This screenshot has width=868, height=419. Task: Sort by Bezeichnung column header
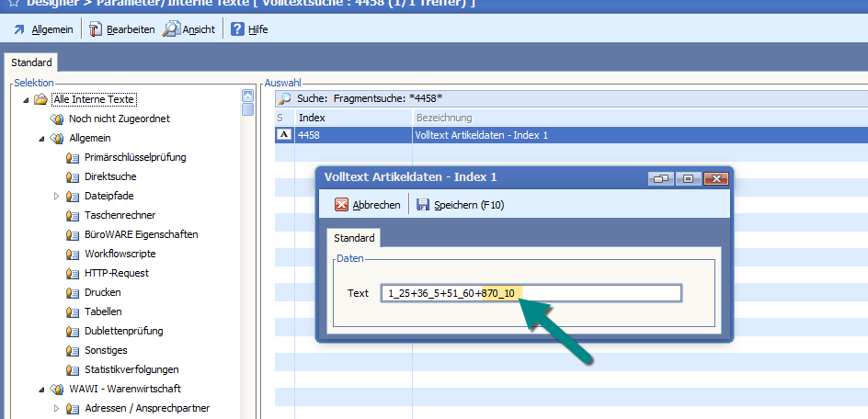(x=444, y=118)
